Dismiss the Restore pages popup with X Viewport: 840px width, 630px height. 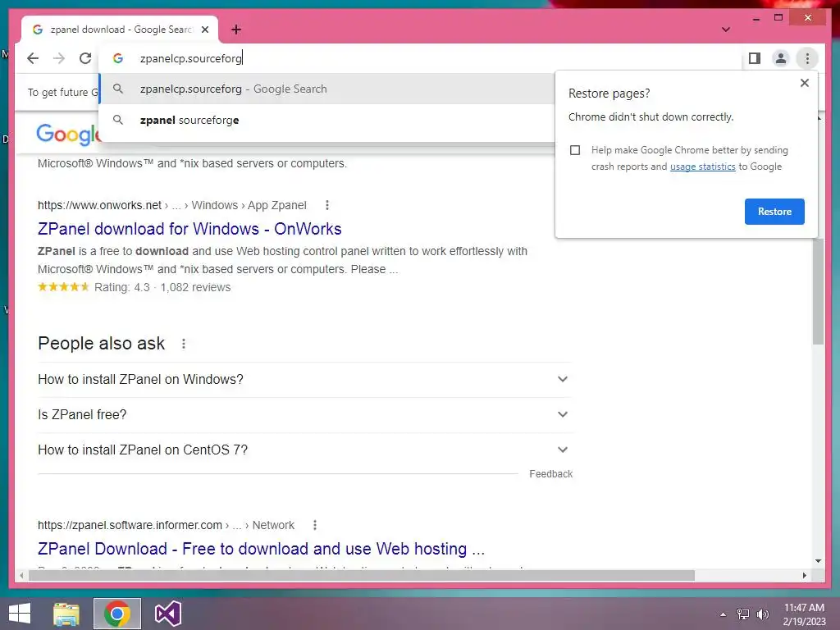[804, 83]
